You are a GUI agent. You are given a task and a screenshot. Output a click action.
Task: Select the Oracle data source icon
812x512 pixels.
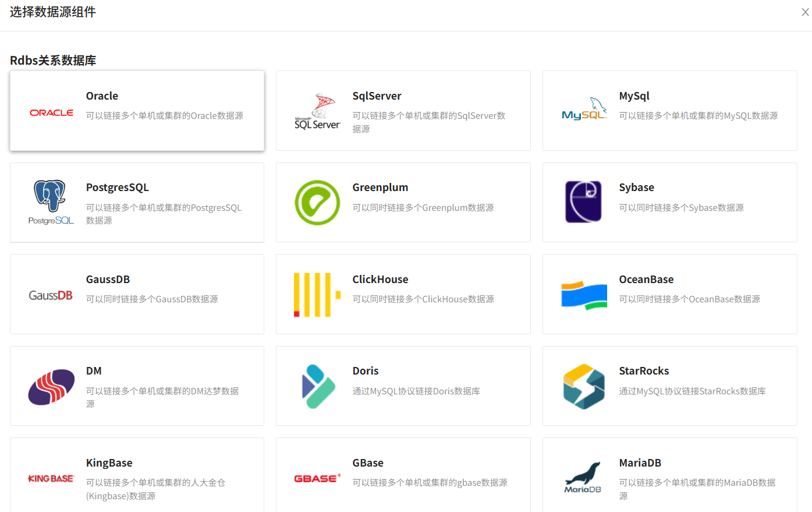[51, 112]
